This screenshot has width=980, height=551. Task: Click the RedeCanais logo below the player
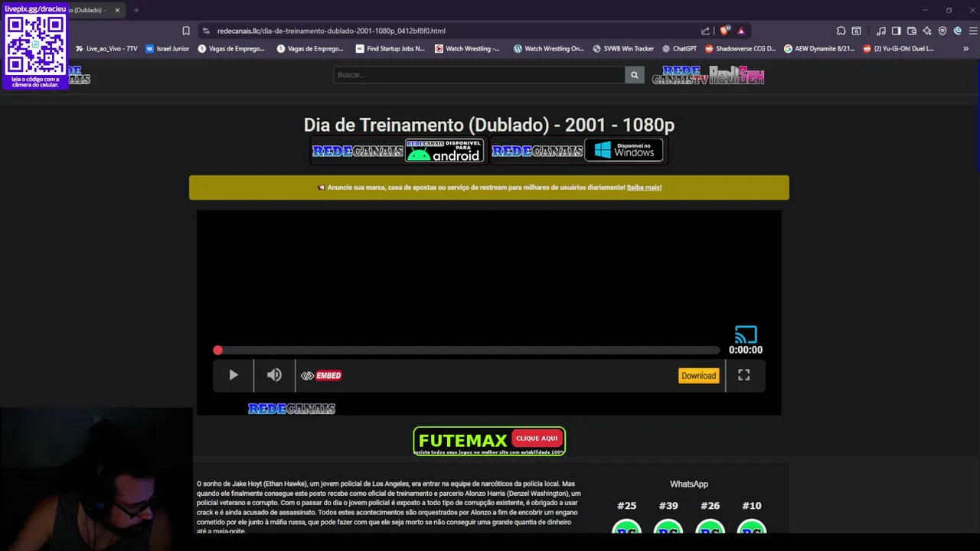[292, 409]
